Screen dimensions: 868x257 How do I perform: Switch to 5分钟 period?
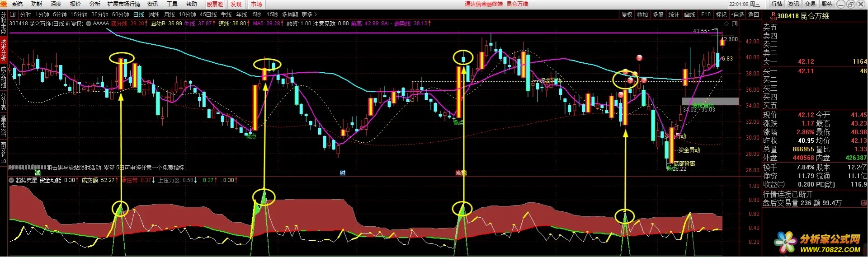(60, 14)
